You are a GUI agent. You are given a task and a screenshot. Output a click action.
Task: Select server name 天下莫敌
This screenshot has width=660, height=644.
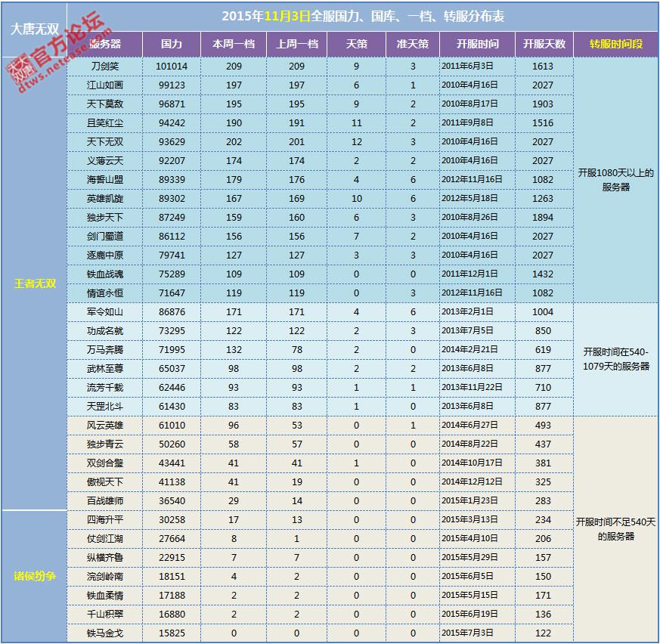point(105,104)
